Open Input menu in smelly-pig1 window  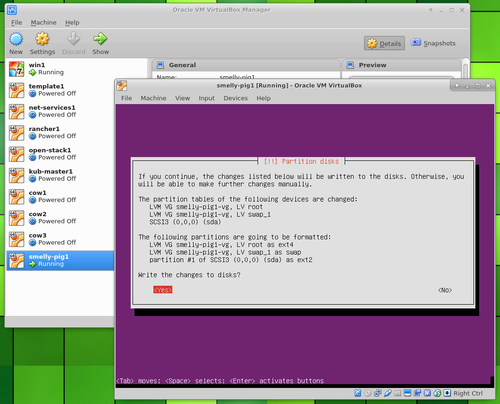point(207,98)
